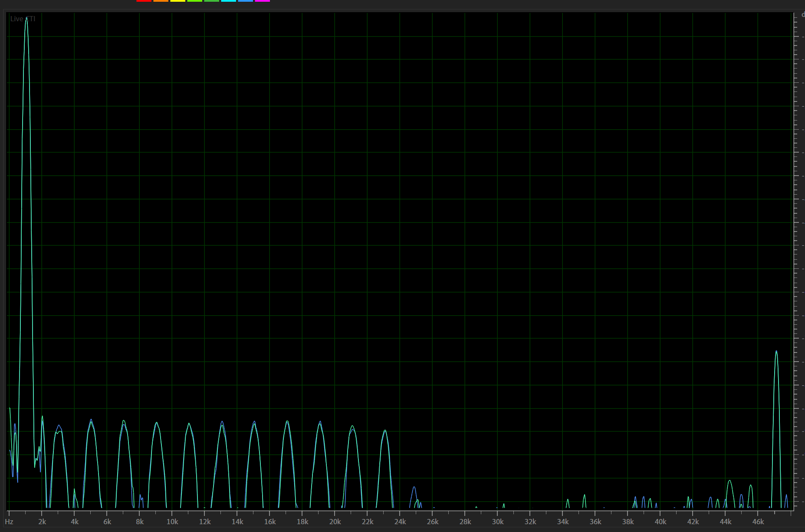805x532 pixels.
Task: Click the "Live CTI" label
Action: 23,19
